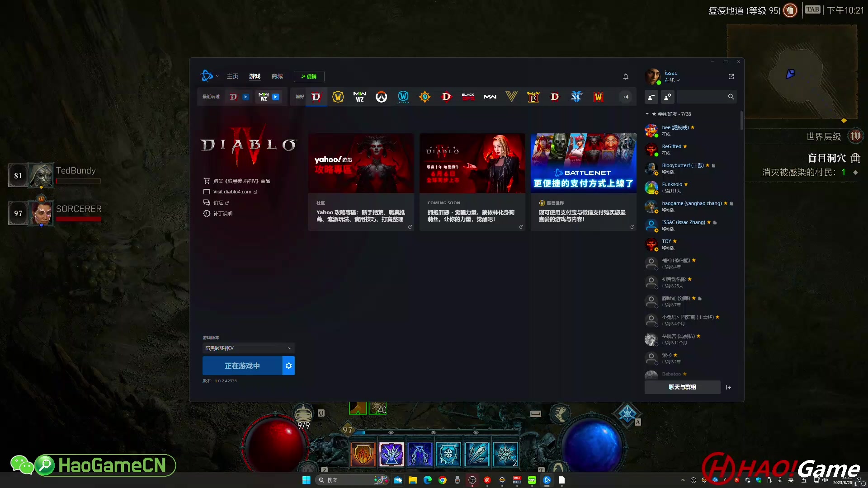Select WoW Classic icon in favorites bar

(403, 97)
